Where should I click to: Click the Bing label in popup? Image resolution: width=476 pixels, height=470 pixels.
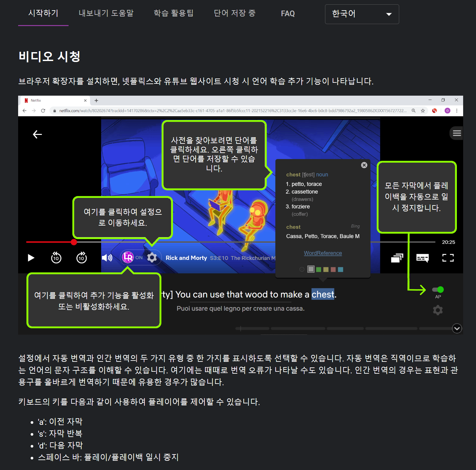(x=355, y=226)
